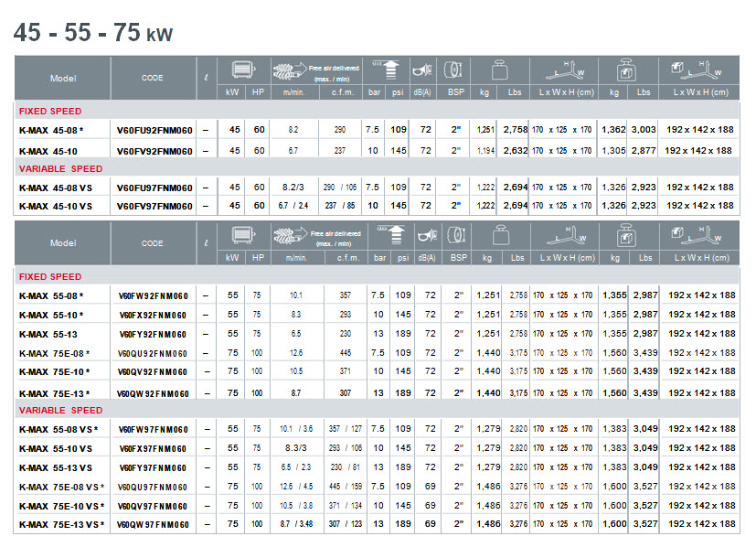
Task: Click the "Model" header of the first table
Action: tap(63, 78)
